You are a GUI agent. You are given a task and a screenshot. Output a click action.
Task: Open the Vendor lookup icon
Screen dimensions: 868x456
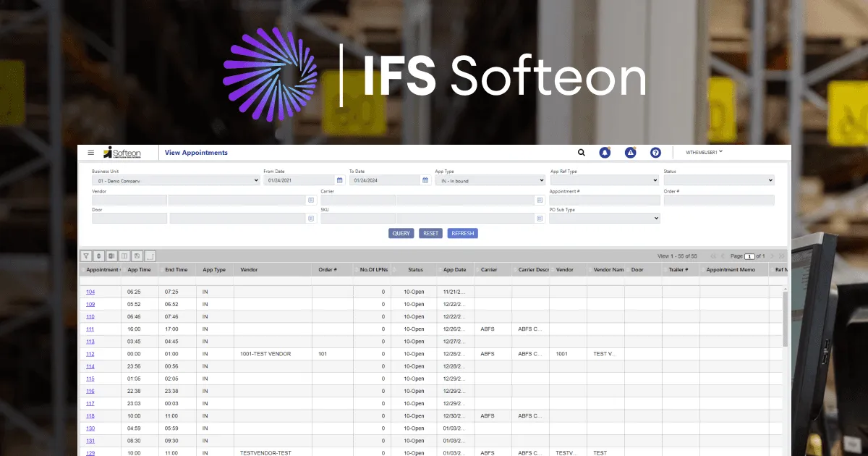311,200
